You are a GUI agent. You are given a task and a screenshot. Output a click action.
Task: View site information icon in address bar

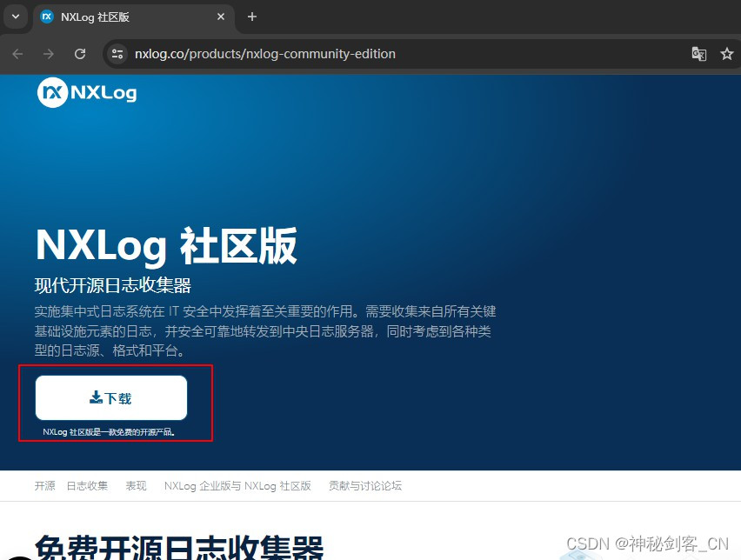(117, 54)
